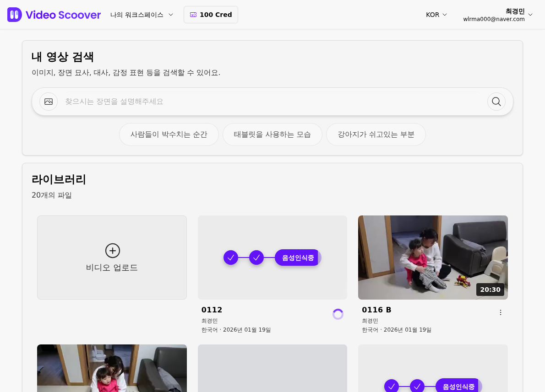Click the first checkmark step on 0112
The width and height of the screenshot is (545, 392).
[x=231, y=258]
